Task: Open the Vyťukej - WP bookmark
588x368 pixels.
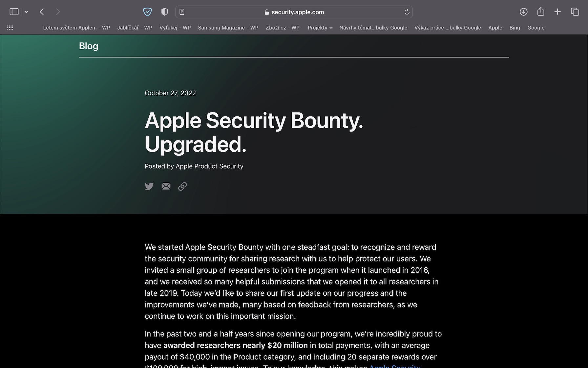Action: pyautogui.click(x=175, y=28)
